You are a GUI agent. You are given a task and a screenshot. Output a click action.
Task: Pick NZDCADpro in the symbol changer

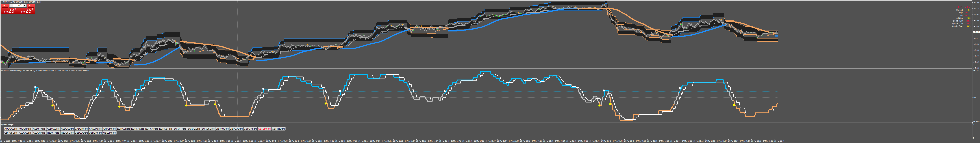(x=25, y=133)
